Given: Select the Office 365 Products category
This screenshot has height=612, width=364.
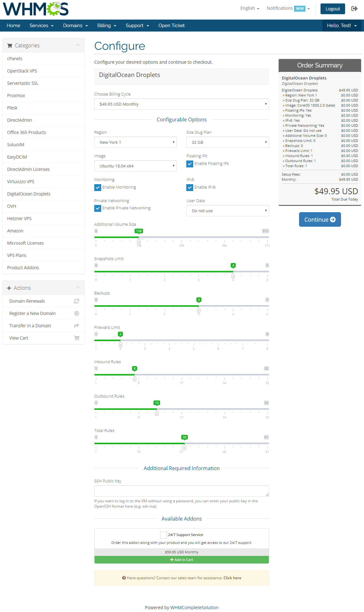Looking at the screenshot, I should (43, 132).
